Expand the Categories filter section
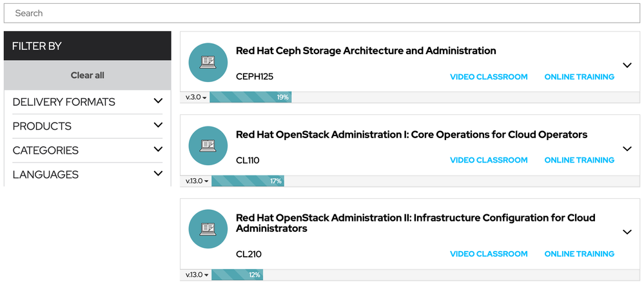This screenshot has width=644, height=284. pyautogui.click(x=158, y=150)
